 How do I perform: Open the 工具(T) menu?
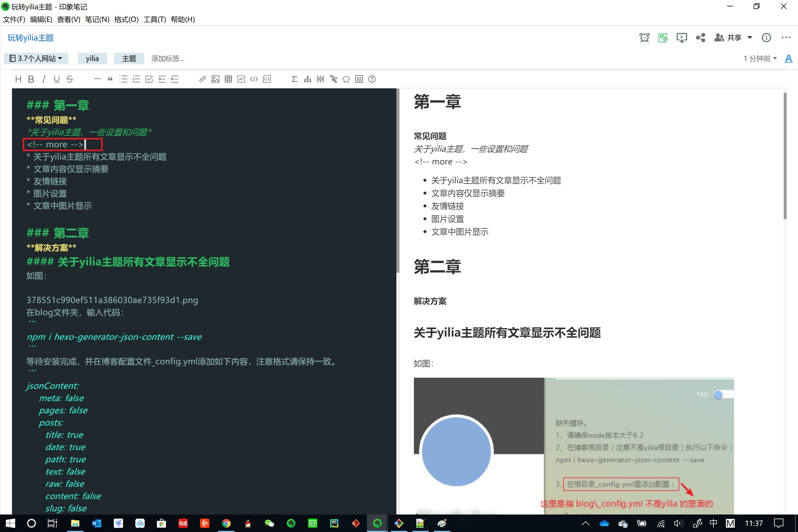coord(154,19)
